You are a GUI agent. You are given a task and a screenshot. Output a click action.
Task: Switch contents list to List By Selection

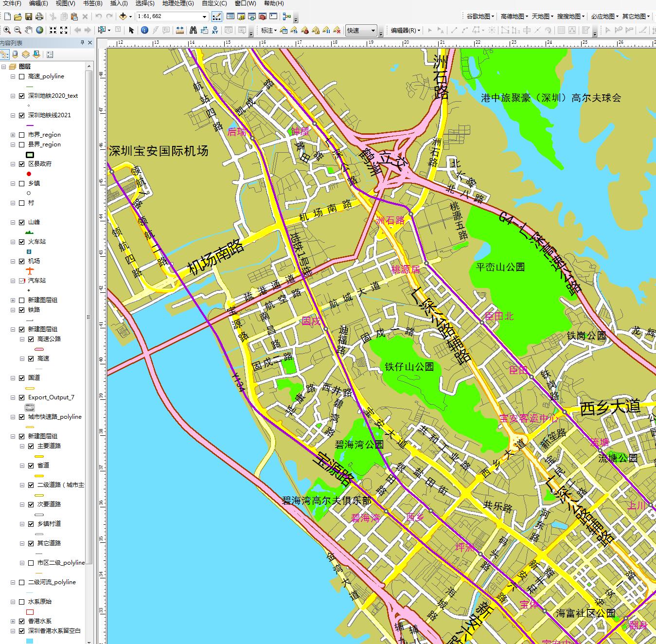tap(36, 54)
